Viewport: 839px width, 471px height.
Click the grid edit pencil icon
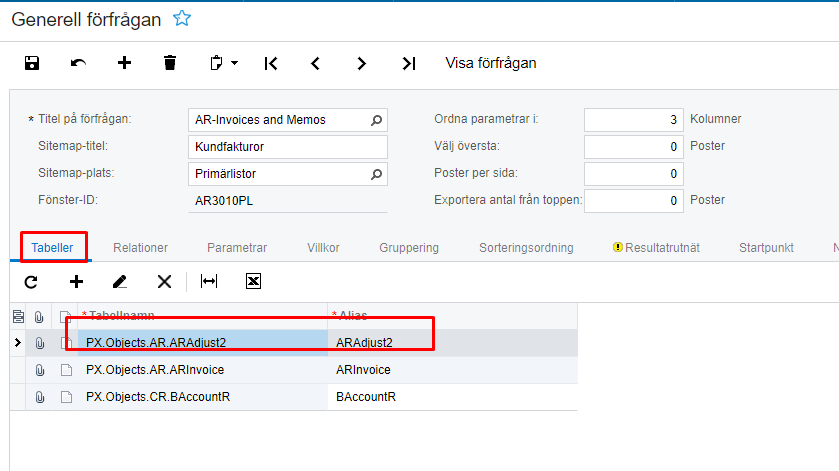[120, 282]
